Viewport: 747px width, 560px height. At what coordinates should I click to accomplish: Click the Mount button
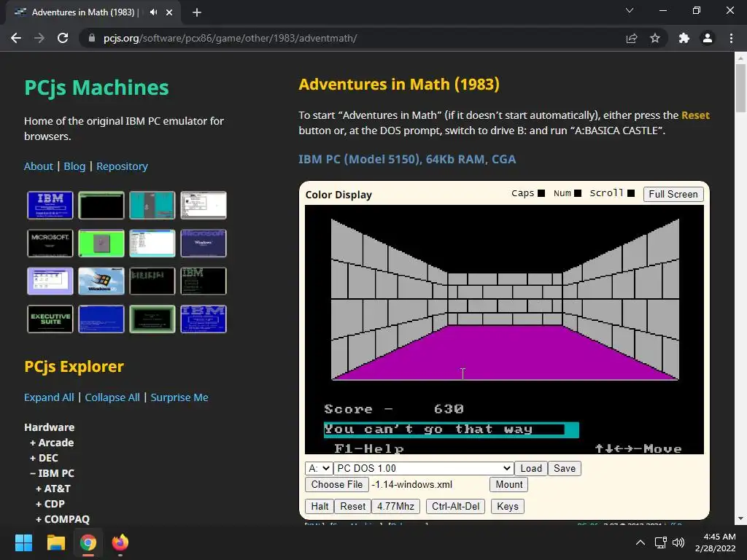point(508,485)
